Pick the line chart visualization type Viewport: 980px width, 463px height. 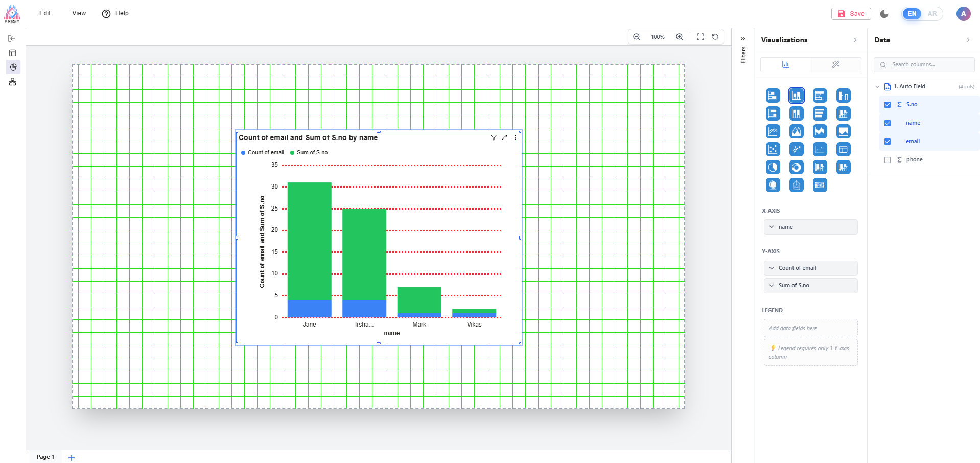click(773, 131)
